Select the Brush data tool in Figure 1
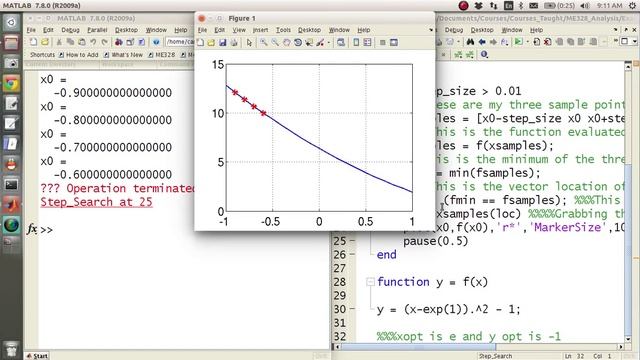640x360 pixels. [x=320, y=42]
